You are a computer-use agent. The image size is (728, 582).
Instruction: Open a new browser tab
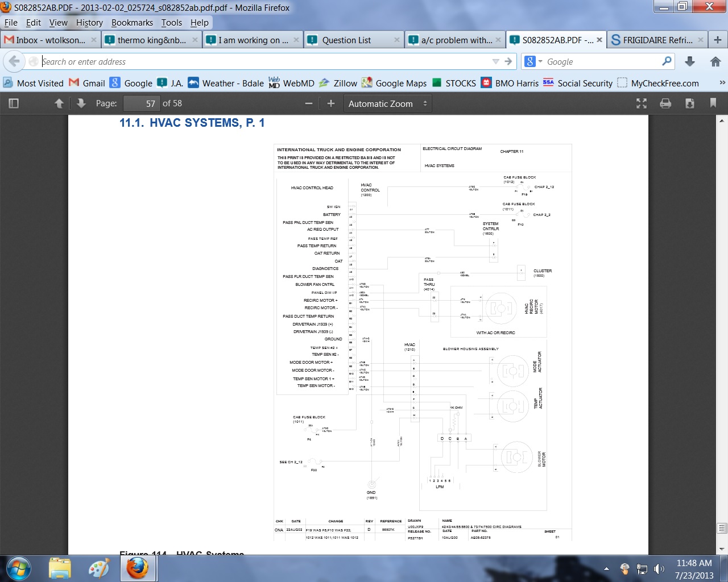point(718,40)
